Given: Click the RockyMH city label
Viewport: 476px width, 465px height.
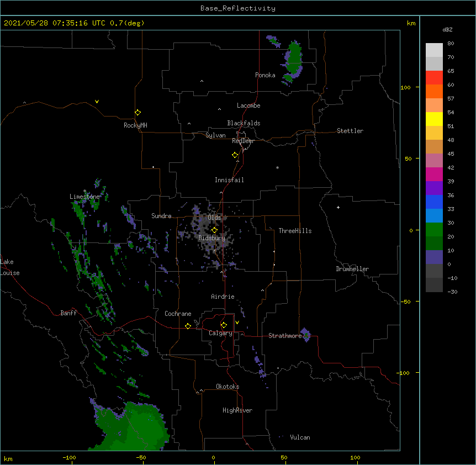Looking at the screenshot, I should (x=135, y=125).
